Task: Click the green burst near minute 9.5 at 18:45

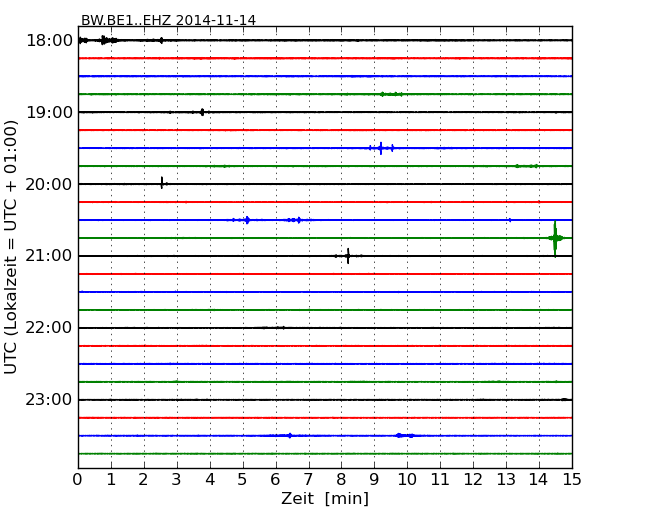Action: [391, 94]
